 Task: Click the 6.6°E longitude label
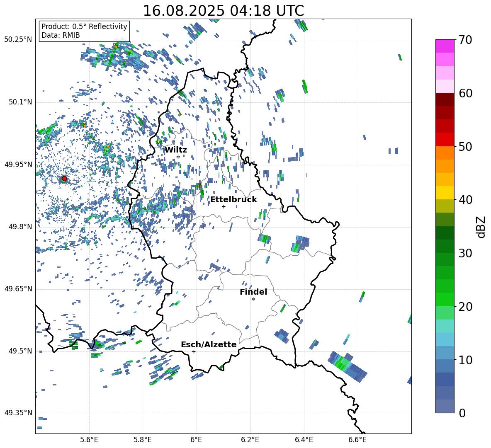tap(357, 440)
